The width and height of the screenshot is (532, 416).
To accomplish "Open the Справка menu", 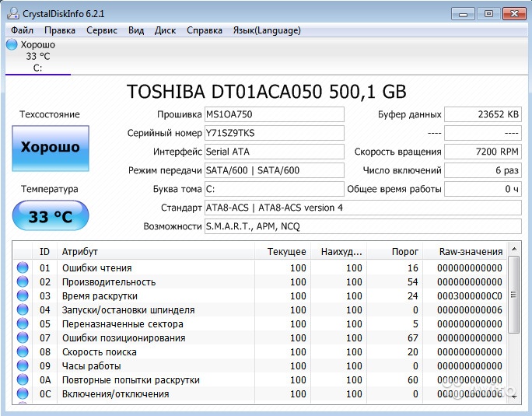I will click(x=205, y=30).
